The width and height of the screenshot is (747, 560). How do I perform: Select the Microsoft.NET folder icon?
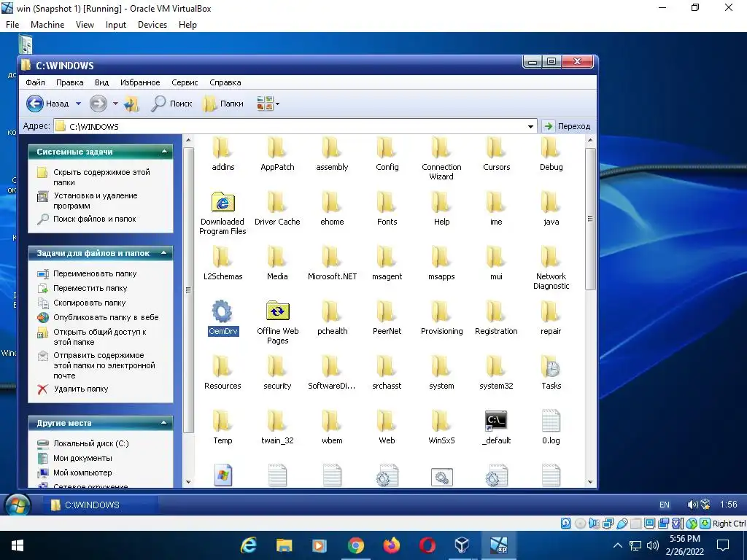332,257
